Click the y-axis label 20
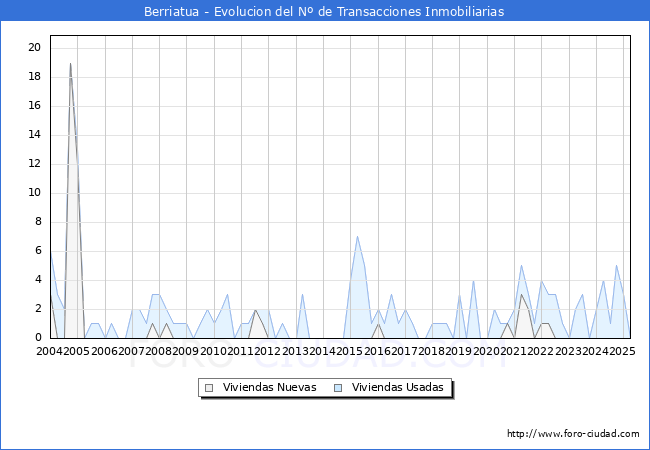Viewport: 650px width, 450px height. 34,48
